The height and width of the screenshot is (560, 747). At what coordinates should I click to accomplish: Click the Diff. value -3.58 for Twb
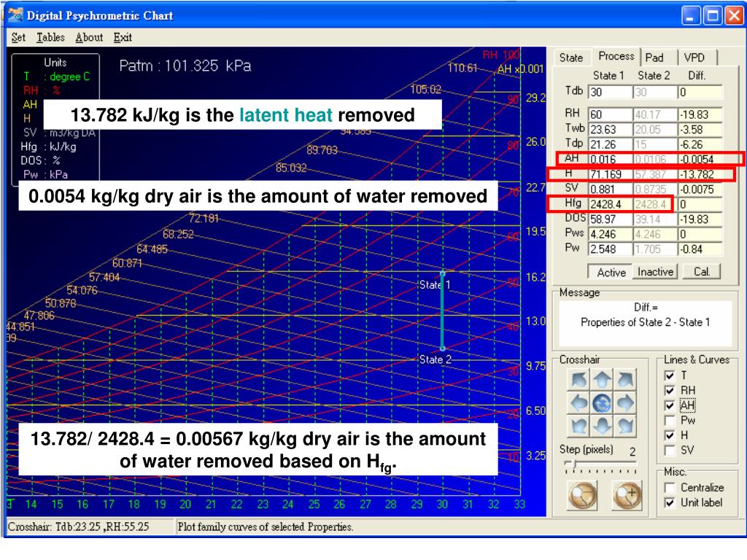pos(700,130)
